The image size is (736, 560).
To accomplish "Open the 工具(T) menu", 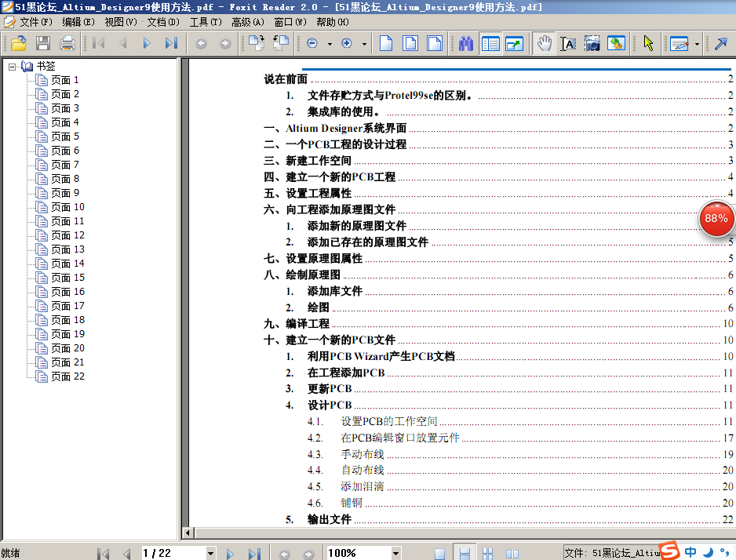I will [x=205, y=22].
